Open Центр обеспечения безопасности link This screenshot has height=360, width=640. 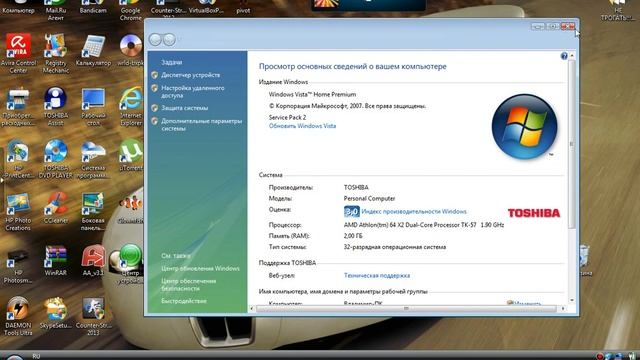(x=188, y=284)
